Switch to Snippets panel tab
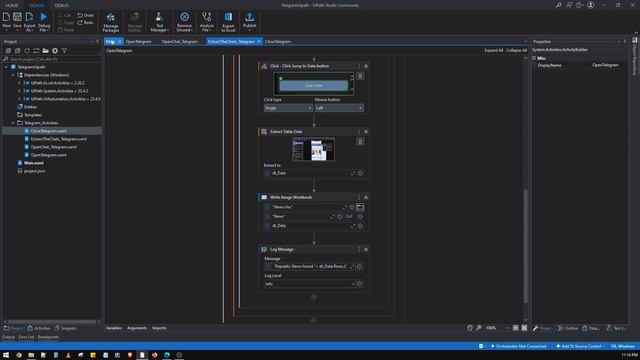Screen dimensions: 640x360 coord(65,328)
